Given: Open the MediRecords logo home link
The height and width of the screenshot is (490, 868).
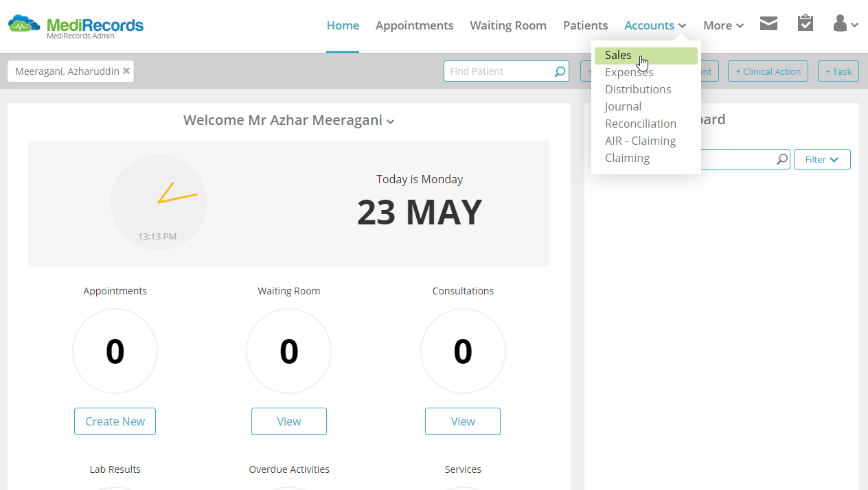Looking at the screenshot, I should 76,26.
